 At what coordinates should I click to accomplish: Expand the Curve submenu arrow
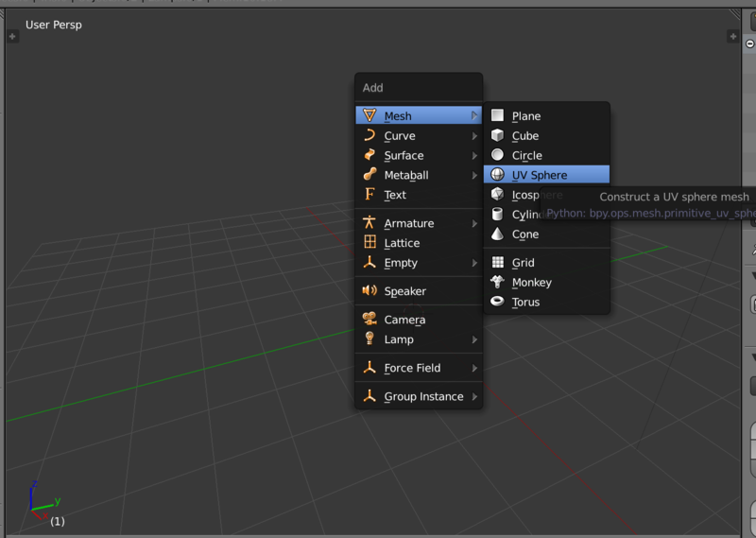pyautogui.click(x=474, y=135)
